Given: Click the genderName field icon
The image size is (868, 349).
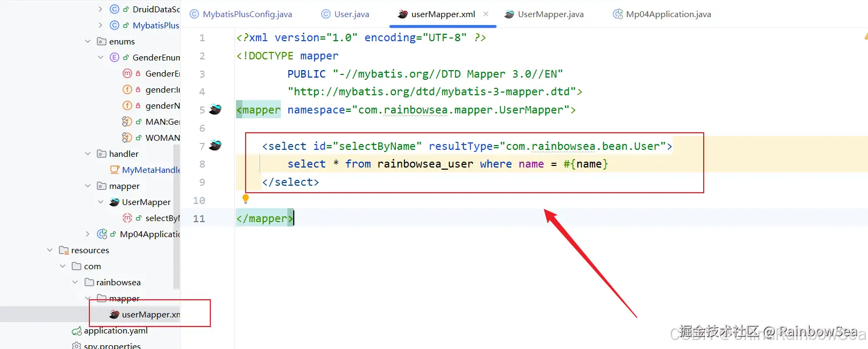Looking at the screenshot, I should point(127,105).
